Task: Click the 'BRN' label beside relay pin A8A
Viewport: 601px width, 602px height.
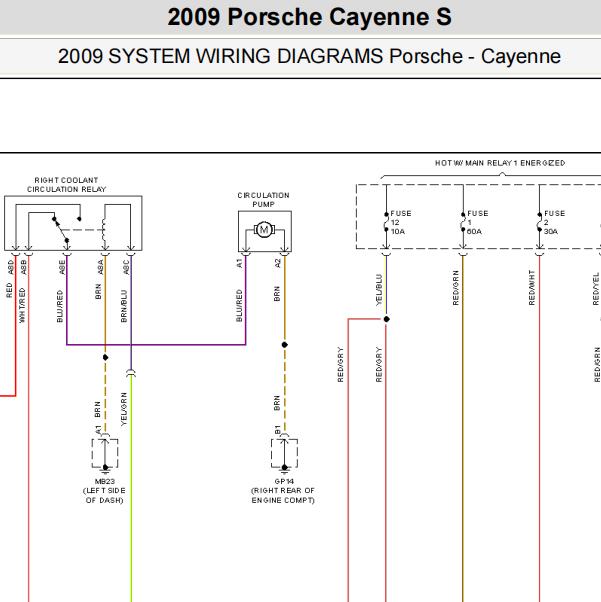Action: (x=98, y=291)
